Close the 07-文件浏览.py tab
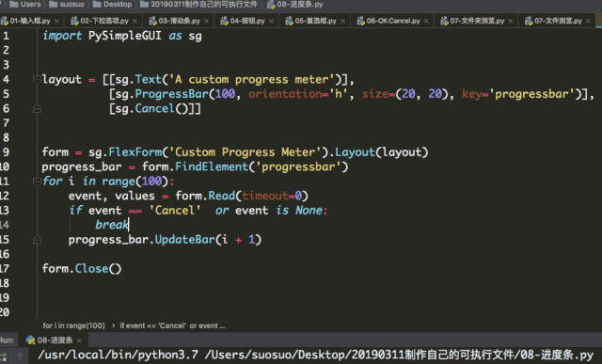The width and height of the screenshot is (602, 364). 589,21
